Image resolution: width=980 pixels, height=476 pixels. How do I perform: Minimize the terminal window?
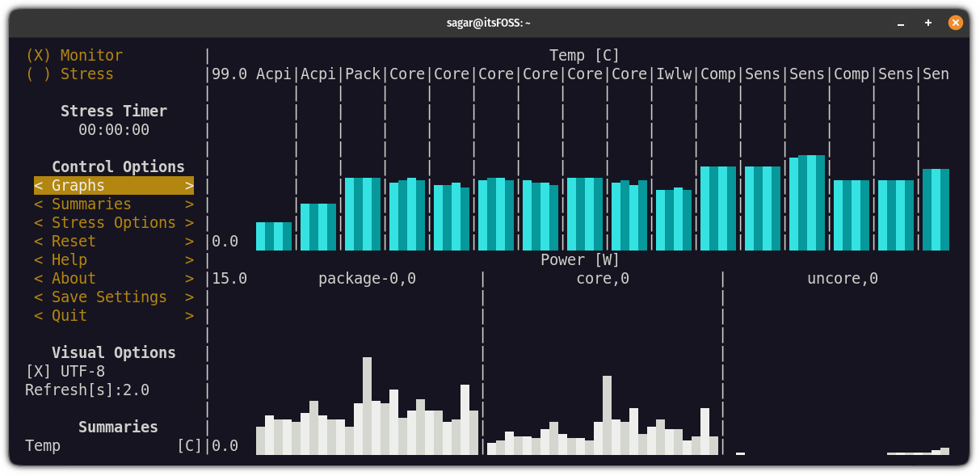pos(899,22)
